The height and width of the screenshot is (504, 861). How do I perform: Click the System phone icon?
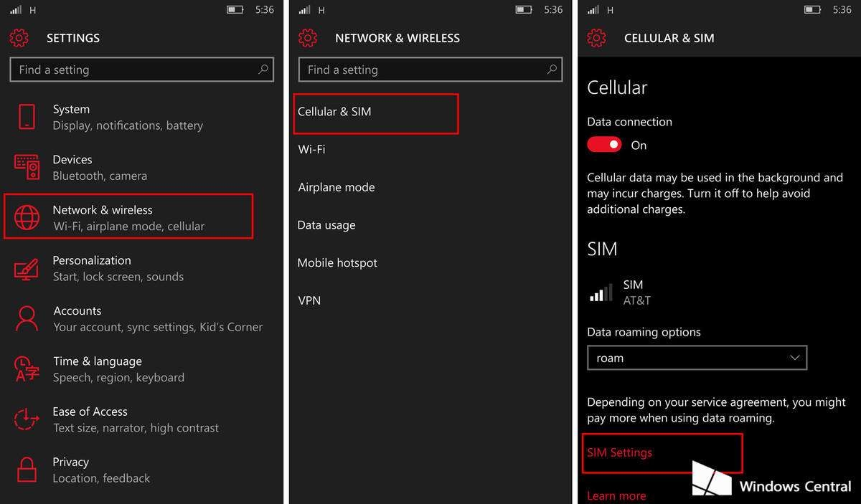[27, 117]
